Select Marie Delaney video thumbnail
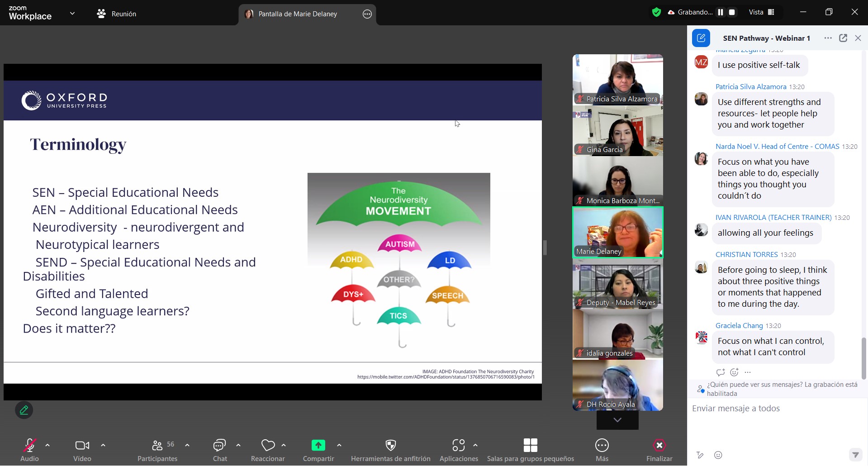 tap(618, 233)
